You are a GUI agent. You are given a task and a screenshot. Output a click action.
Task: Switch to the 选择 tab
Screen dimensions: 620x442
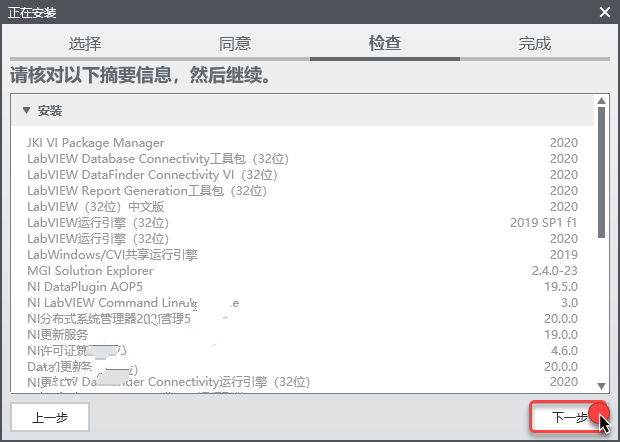point(85,43)
